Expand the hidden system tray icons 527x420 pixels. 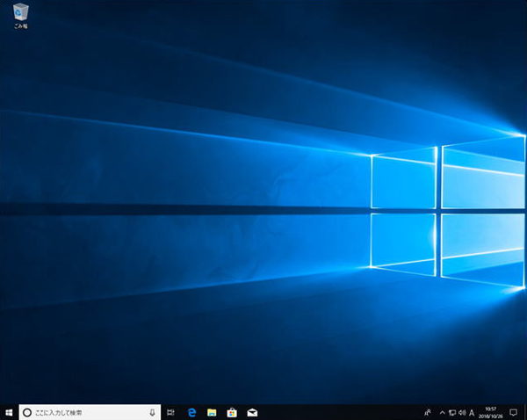[443, 413]
